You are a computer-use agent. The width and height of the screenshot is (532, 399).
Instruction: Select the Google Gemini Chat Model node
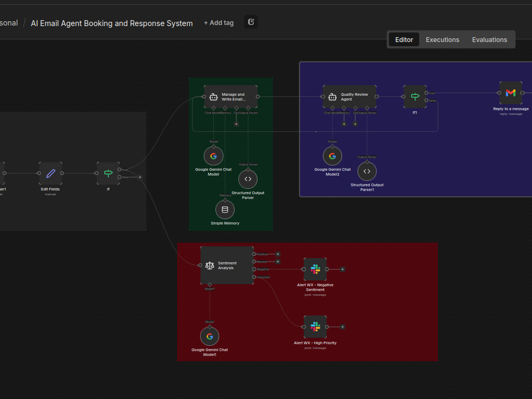(x=213, y=156)
